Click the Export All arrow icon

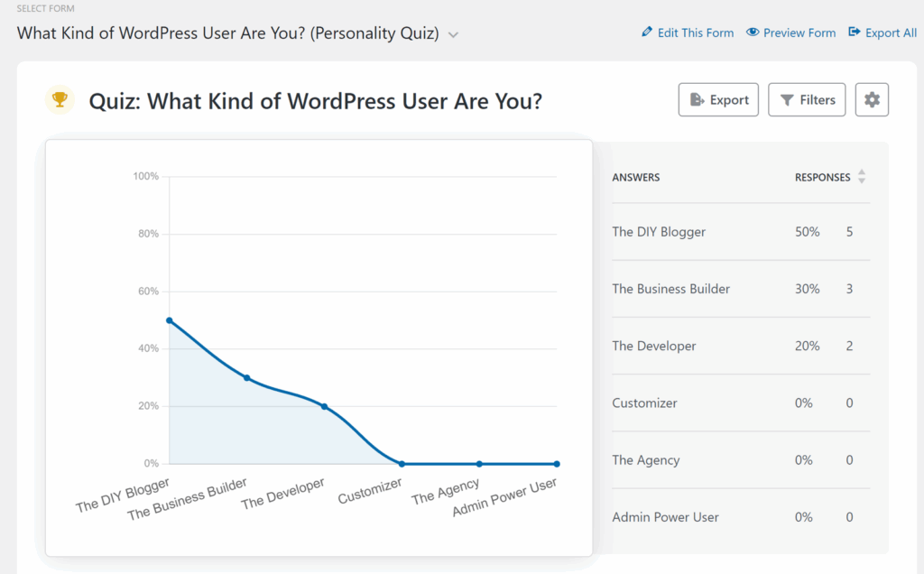tap(855, 32)
